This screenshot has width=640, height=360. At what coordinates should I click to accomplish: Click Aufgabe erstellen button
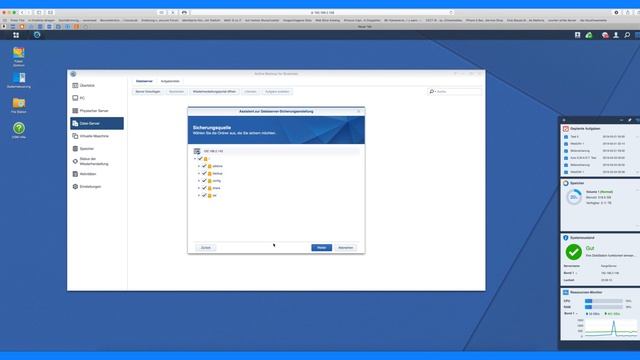[x=277, y=91]
